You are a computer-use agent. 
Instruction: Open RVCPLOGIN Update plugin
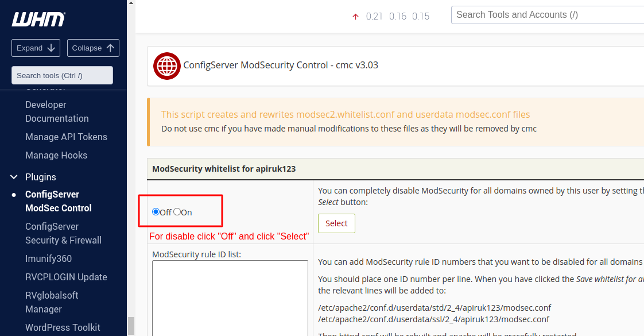[66, 277]
